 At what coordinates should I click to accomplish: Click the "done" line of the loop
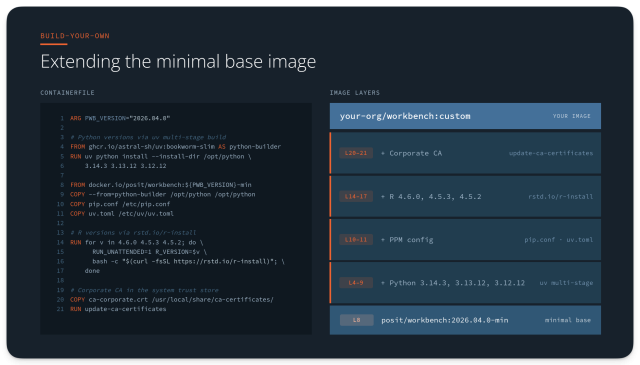(92, 271)
